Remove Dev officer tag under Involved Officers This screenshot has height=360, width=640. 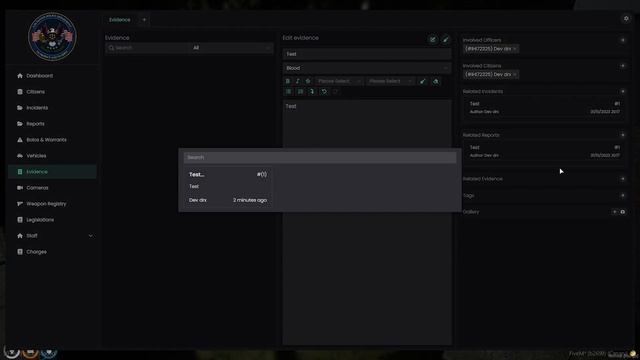[515, 49]
